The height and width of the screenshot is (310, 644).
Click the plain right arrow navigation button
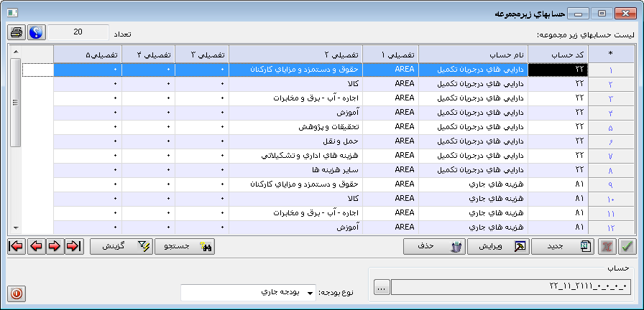click(x=54, y=246)
